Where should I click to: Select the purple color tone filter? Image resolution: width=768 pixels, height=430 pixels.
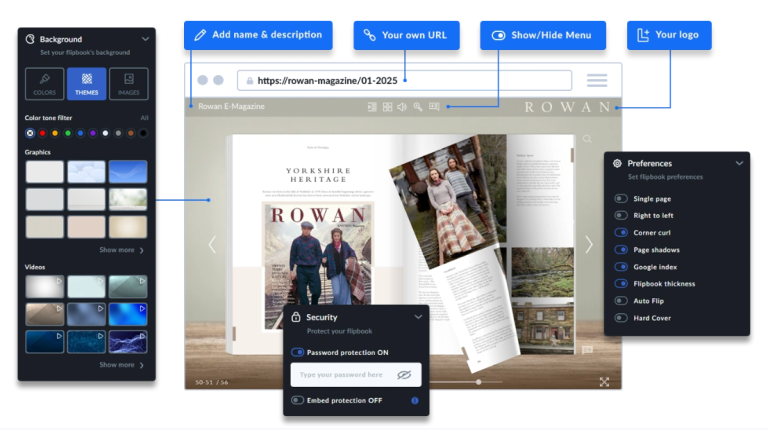pos(93,133)
